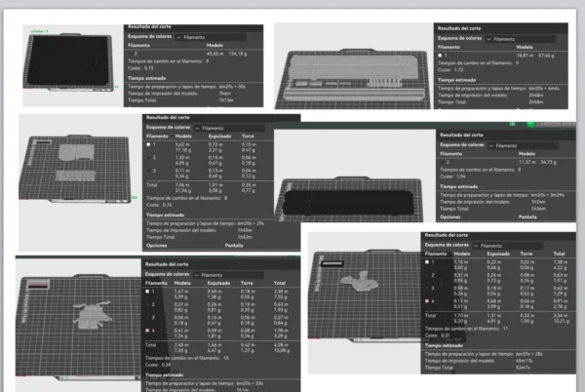Screen dimensions: 585x392
Task: Open Filamento color scheme dropdown beside 124,18 g result
Action: (x=211, y=37)
